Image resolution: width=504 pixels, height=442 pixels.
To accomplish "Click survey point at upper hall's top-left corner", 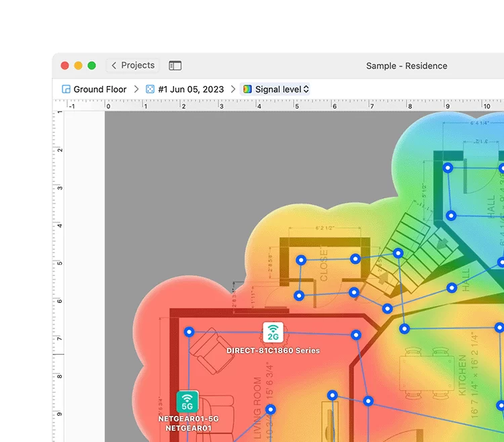I will click(x=448, y=168).
